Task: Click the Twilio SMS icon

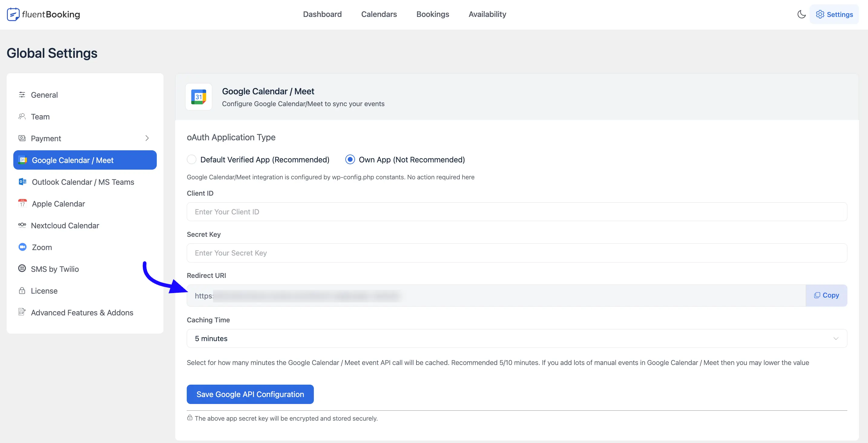Action: (22, 268)
